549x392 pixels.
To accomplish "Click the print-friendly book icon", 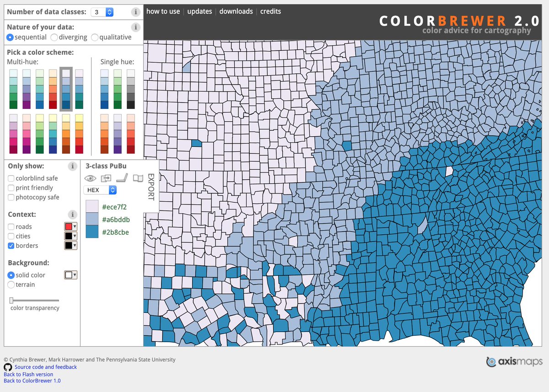I will [x=138, y=178].
